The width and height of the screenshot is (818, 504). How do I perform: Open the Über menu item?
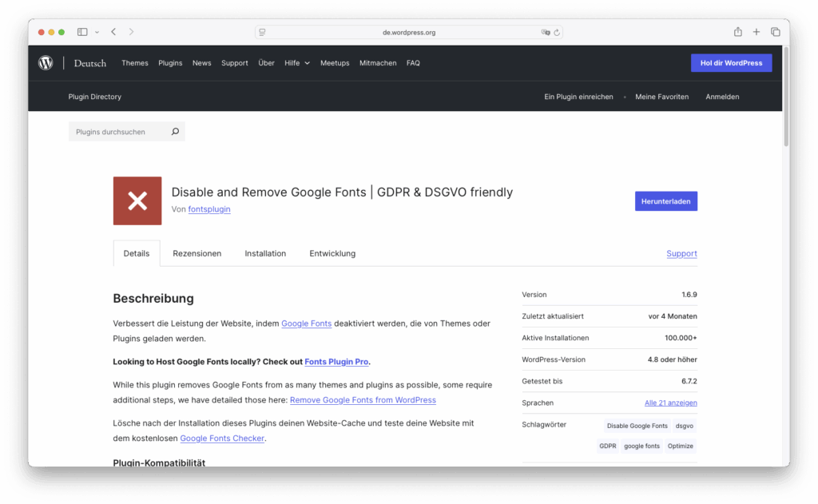click(x=266, y=63)
